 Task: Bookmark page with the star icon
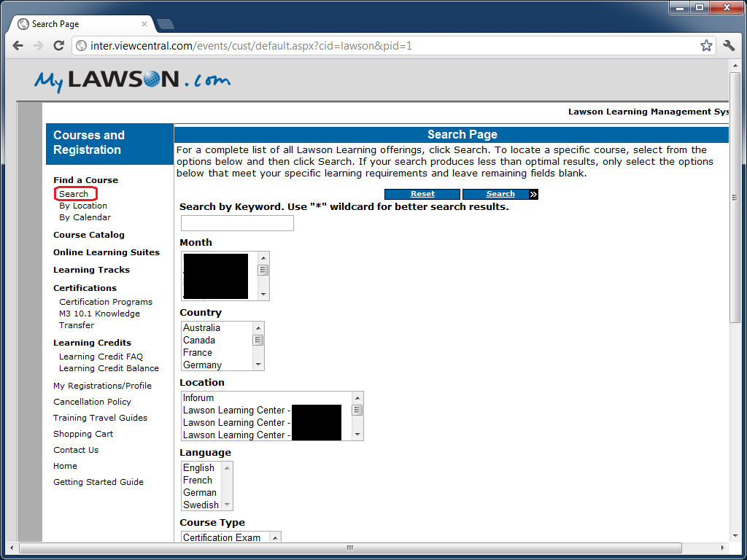coord(706,46)
